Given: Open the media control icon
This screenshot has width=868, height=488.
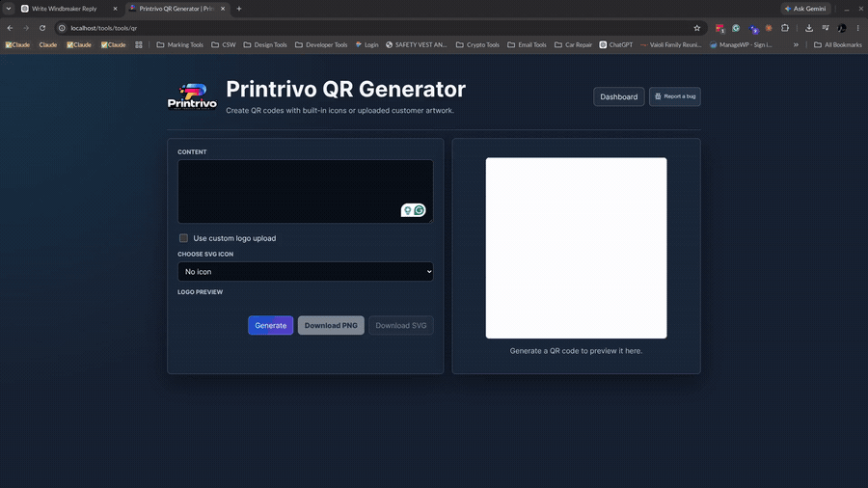Looking at the screenshot, I should tap(826, 28).
